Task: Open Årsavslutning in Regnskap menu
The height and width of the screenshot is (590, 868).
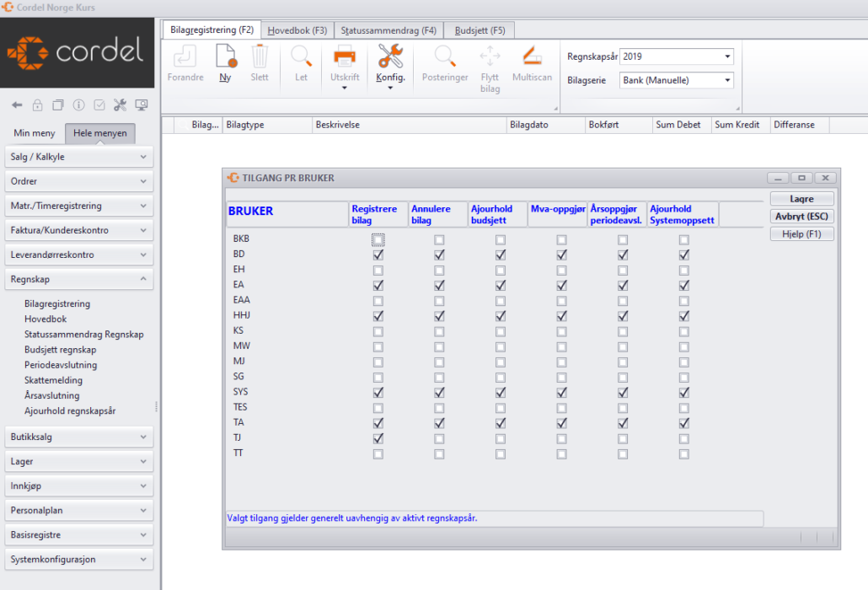Action: (52, 396)
